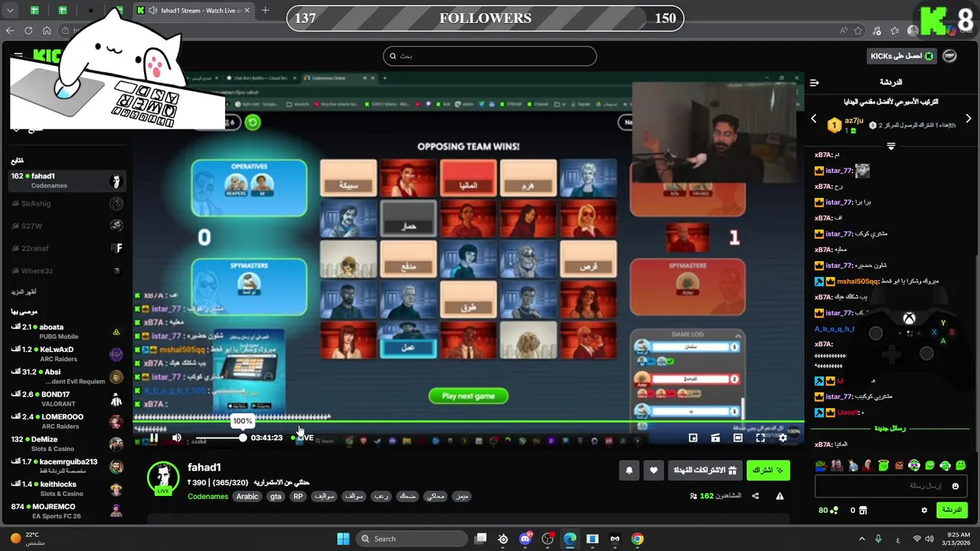
Task: Collapse the chat panel arrow icon
Action: (x=815, y=82)
